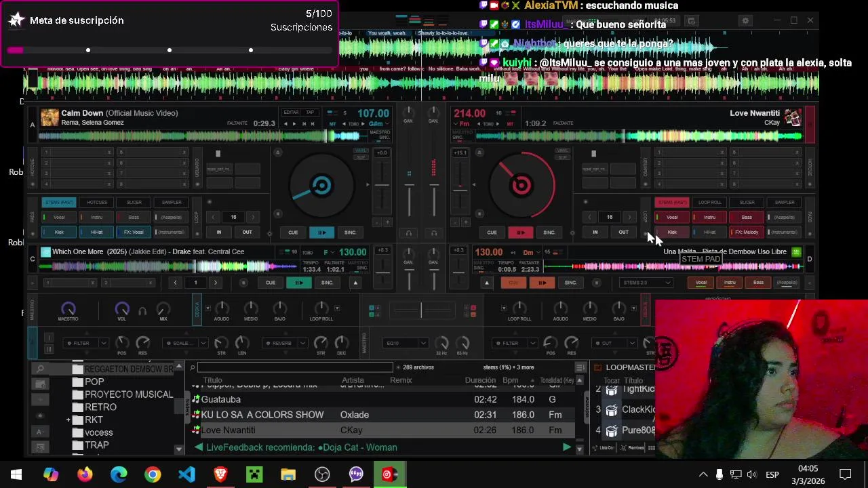This screenshot has height=488, width=868.
Task: Switch deck A pads to SLICER tab
Action: point(134,202)
